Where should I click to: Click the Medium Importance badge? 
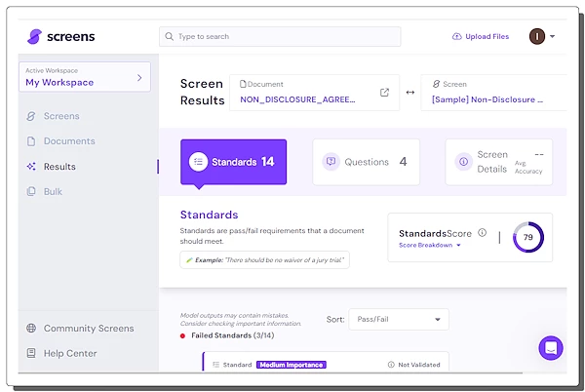292,365
